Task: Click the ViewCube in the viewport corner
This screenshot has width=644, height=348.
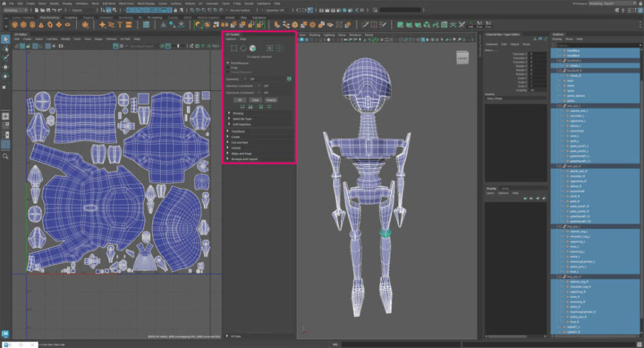Action: tap(462, 58)
